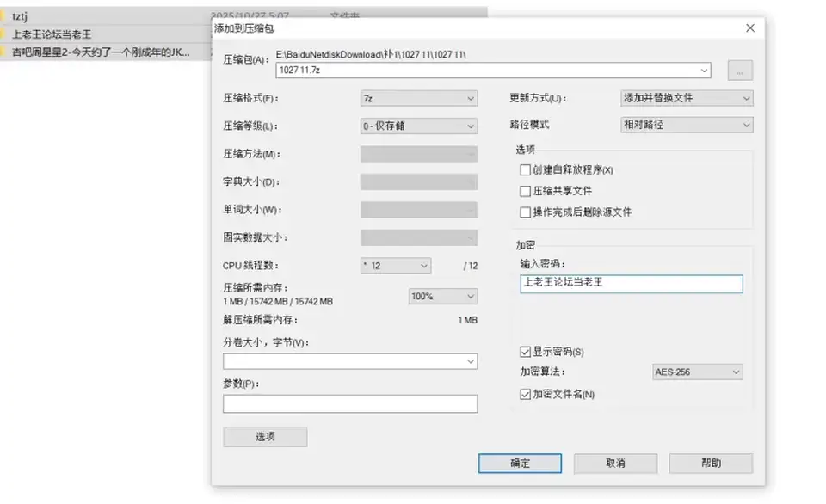Open the CPU 线程数 dropdown showing 12
Viewport: 826px width, 504px height.
coord(396,266)
